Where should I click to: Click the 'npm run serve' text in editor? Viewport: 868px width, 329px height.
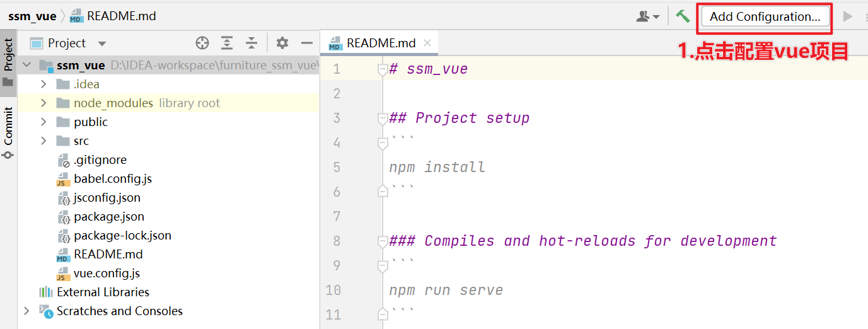pyautogui.click(x=446, y=290)
